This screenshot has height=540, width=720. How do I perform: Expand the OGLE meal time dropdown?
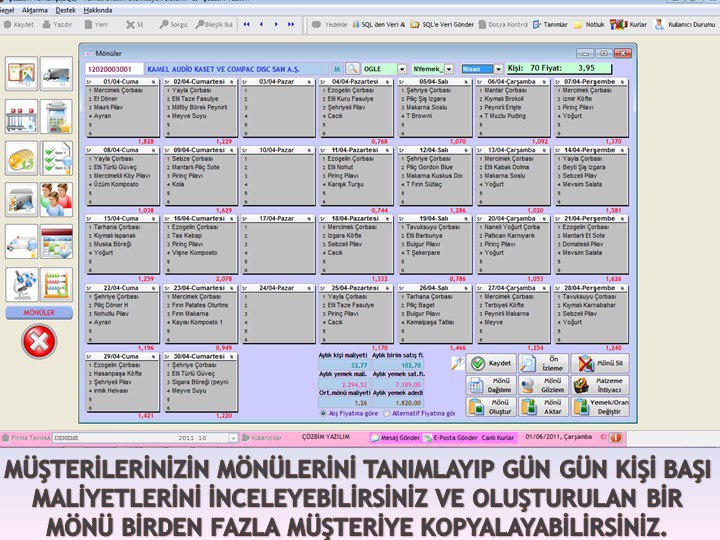402,68
